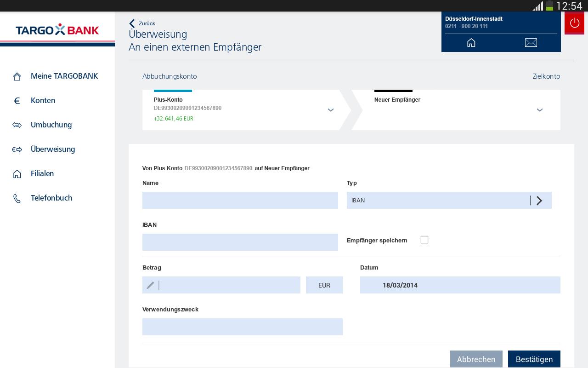Tap the Datum field showing 18/03/2014
This screenshot has width=588, height=368.
tap(460, 285)
